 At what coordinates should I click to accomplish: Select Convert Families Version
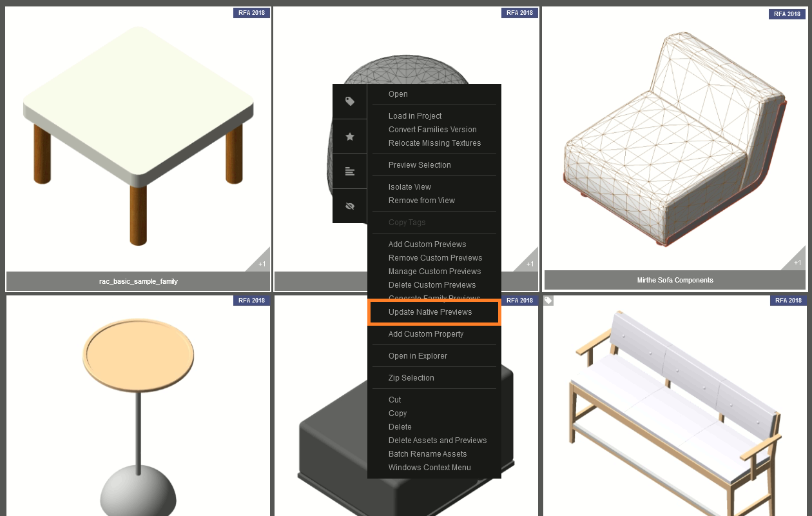click(x=432, y=130)
